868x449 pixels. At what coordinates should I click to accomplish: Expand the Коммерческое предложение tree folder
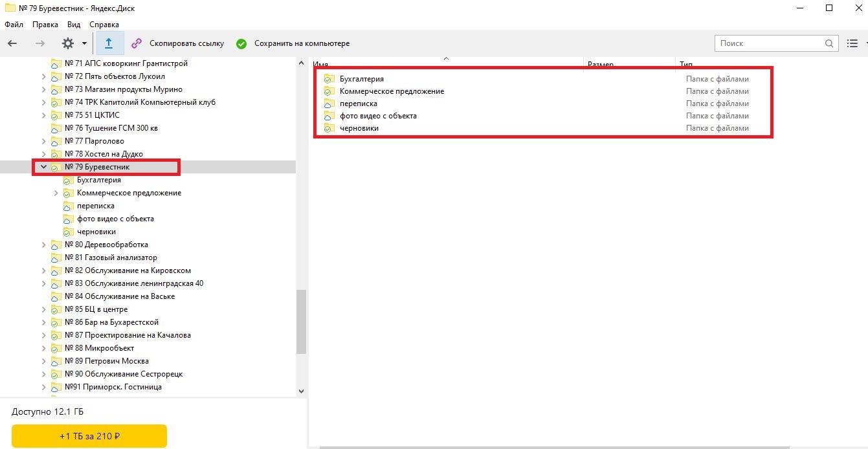coord(56,193)
